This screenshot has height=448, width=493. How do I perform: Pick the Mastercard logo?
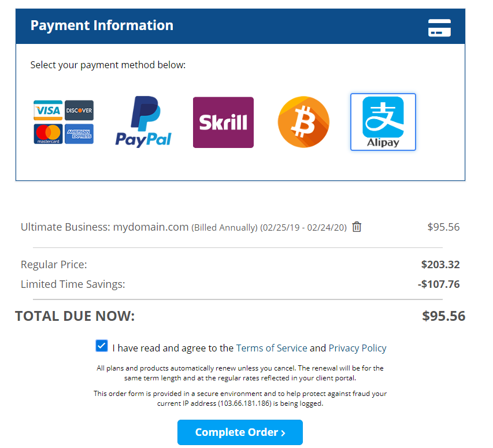pyautogui.click(x=48, y=134)
